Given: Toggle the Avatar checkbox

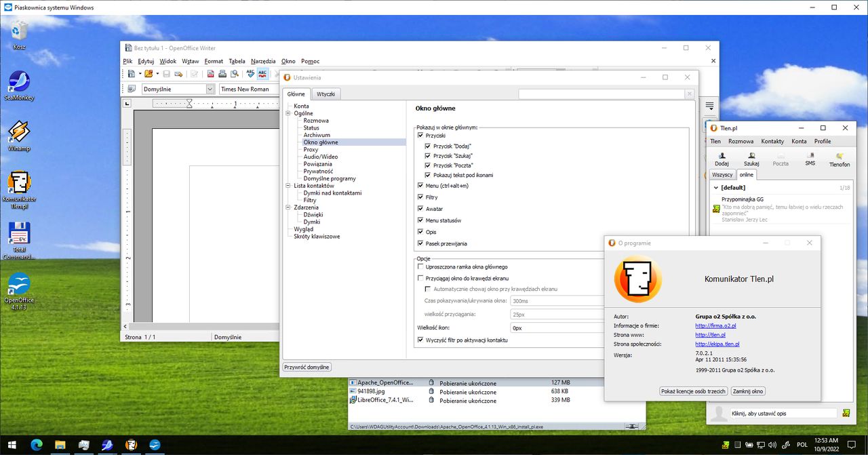Looking at the screenshot, I should (x=420, y=209).
